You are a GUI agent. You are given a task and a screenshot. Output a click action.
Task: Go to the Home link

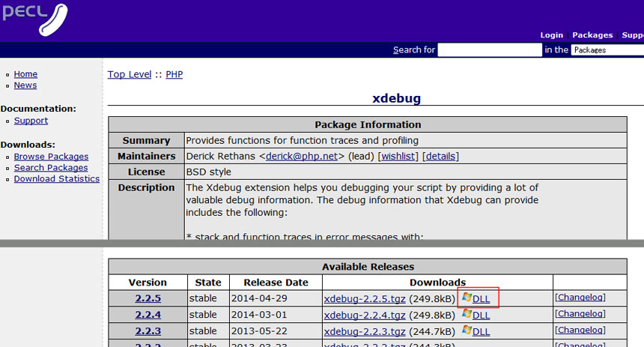pos(25,74)
